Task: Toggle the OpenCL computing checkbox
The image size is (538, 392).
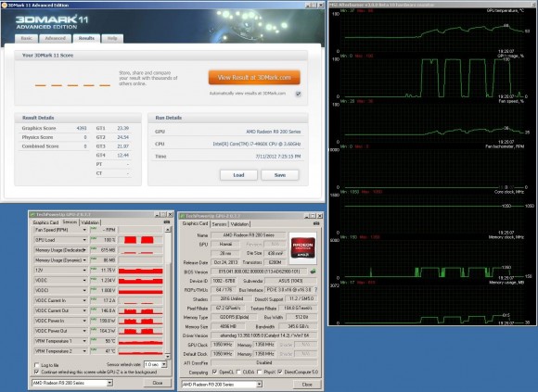Action: 215,372
